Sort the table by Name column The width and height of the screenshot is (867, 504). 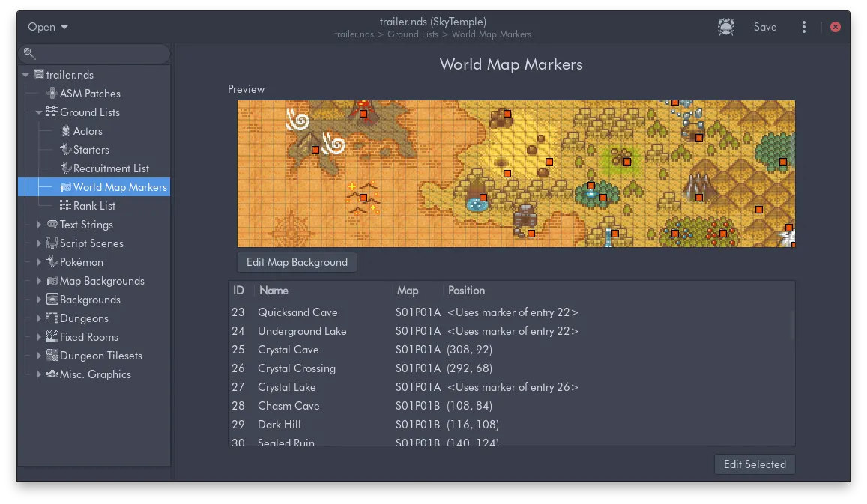tap(274, 291)
